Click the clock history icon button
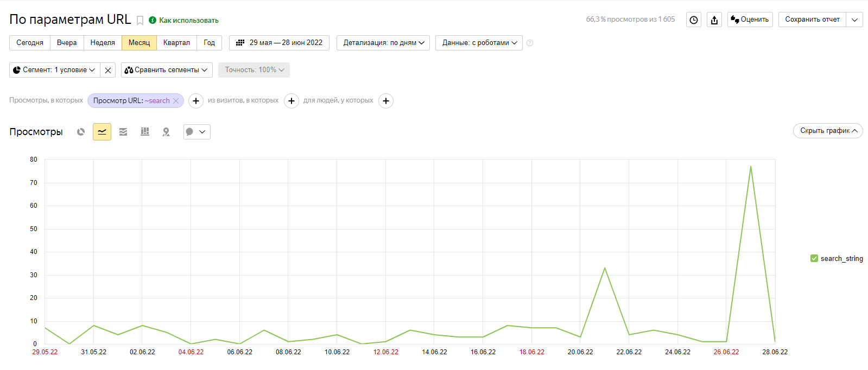The image size is (868, 370). click(694, 20)
